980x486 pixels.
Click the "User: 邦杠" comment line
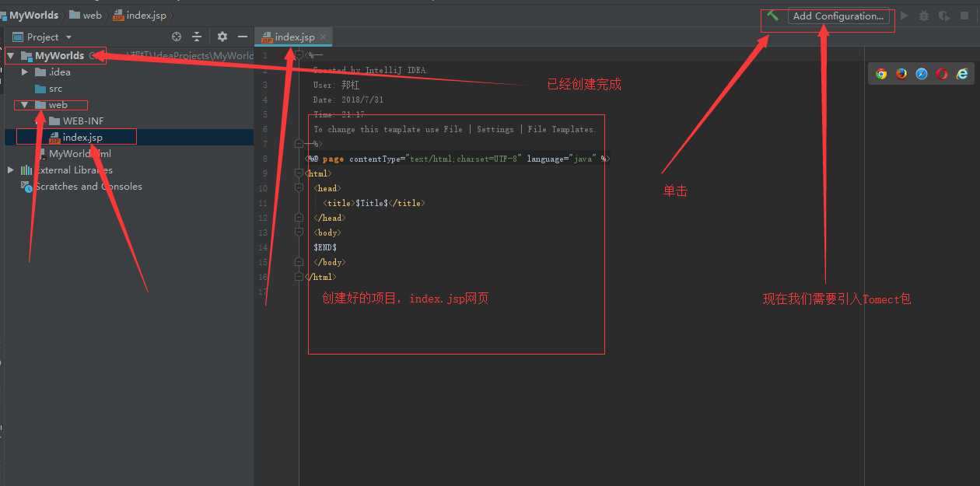click(337, 85)
